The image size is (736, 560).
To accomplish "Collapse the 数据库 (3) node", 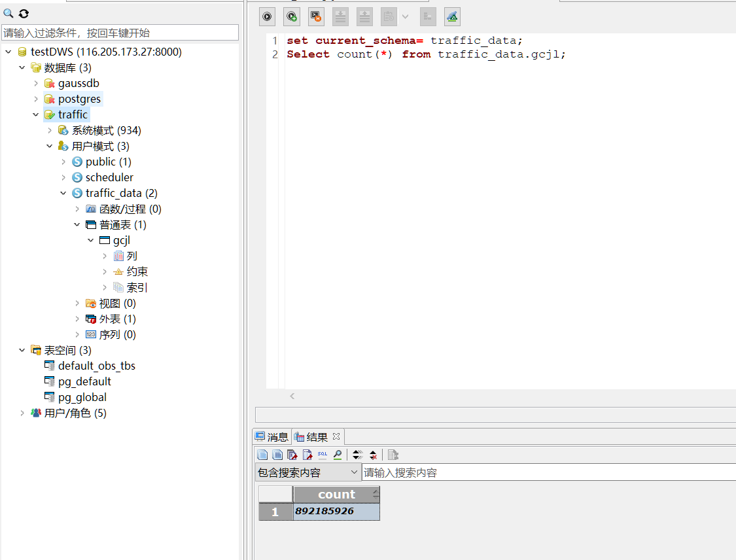I will click(x=22, y=67).
